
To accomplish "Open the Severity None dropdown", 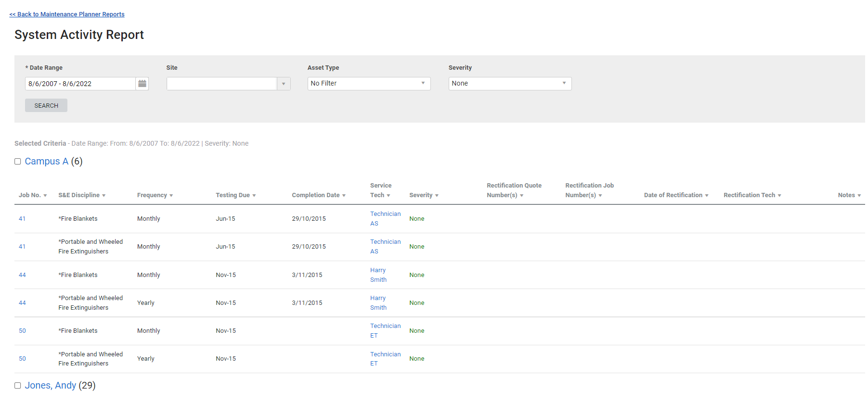I will tap(510, 84).
